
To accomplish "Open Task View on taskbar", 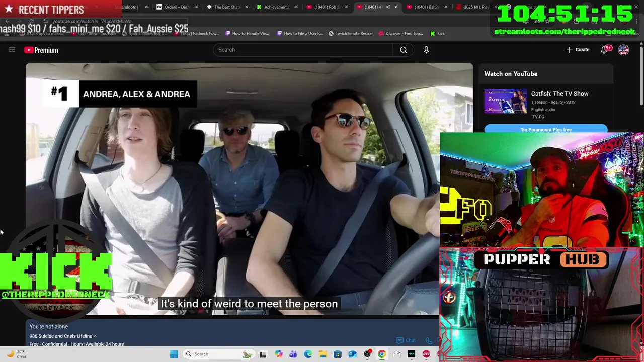I will [x=263, y=354].
